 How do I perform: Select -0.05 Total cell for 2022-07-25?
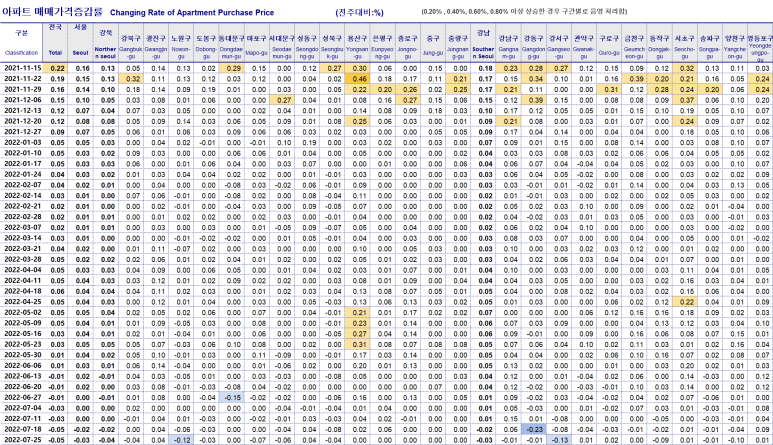pos(56,440)
